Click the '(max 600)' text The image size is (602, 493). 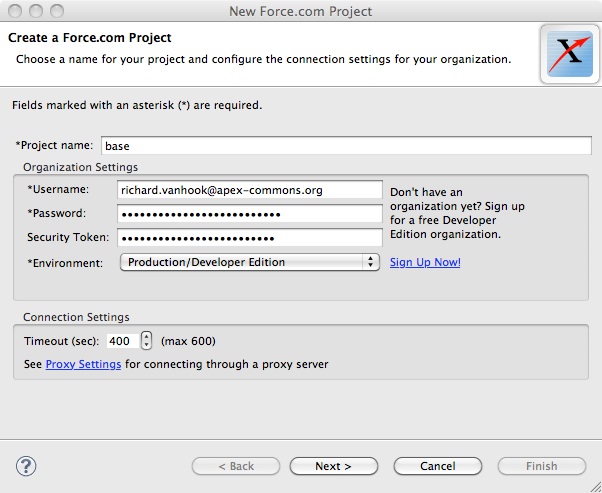pos(188,341)
